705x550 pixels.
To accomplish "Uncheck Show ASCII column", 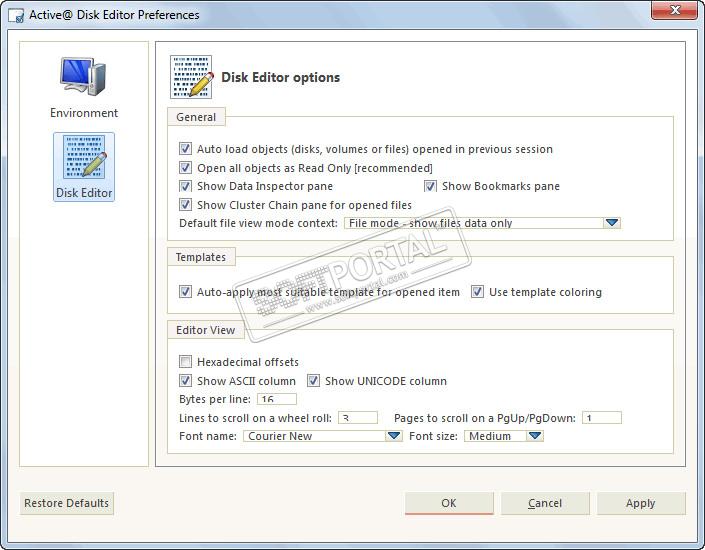I will [x=185, y=381].
